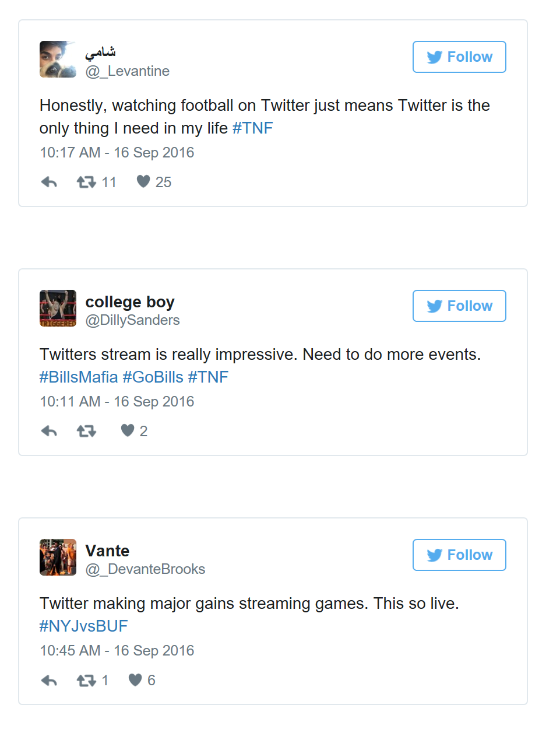
Task: Click the 10:45 AM - 16 Sep 2016 timestamp
Action: click(117, 651)
